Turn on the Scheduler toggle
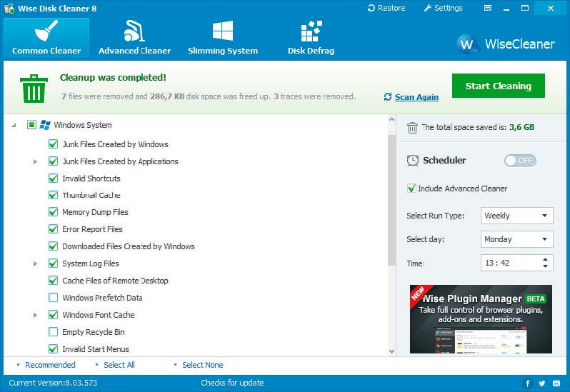Screen dimensions: 570x392 (x=520, y=161)
